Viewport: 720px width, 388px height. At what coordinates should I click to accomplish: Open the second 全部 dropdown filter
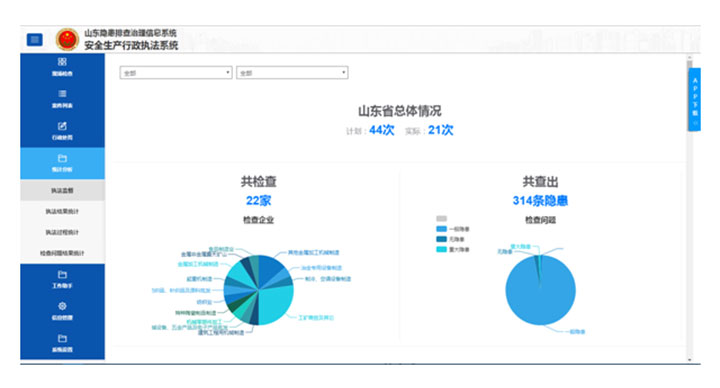point(292,73)
